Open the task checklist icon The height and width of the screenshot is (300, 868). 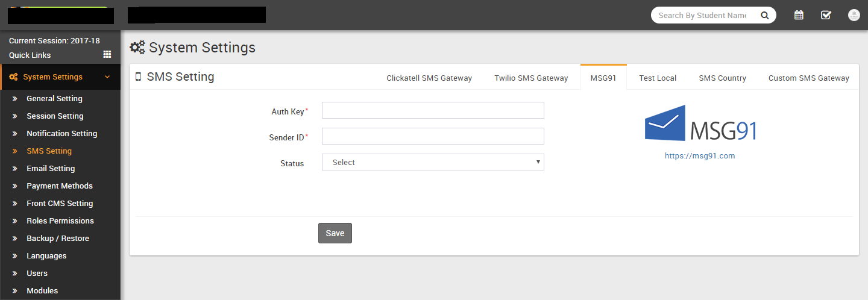tap(826, 15)
